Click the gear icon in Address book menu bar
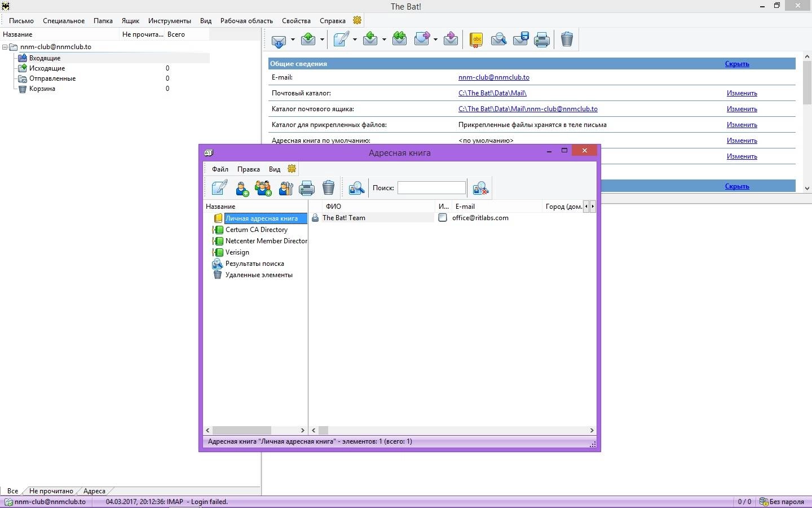 click(292, 169)
